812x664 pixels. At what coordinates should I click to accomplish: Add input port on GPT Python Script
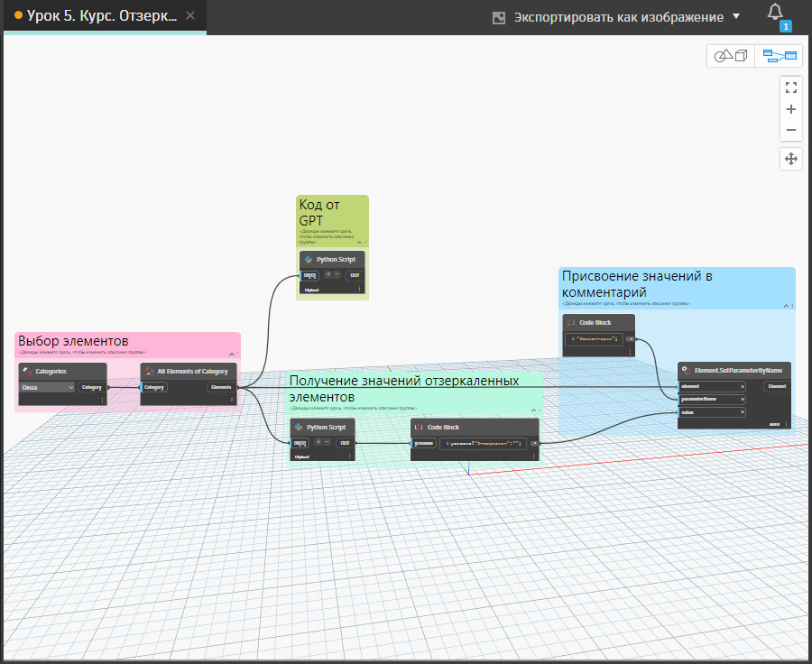tap(328, 275)
